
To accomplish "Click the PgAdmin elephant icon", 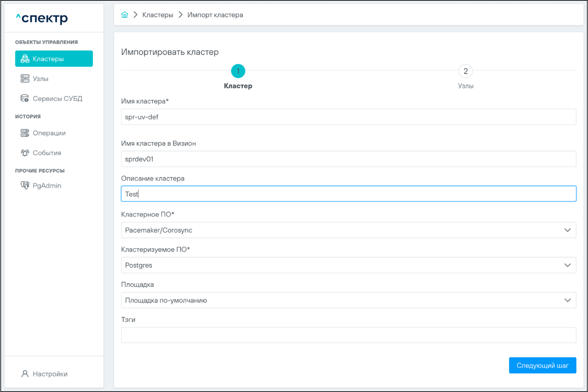I will (25, 186).
